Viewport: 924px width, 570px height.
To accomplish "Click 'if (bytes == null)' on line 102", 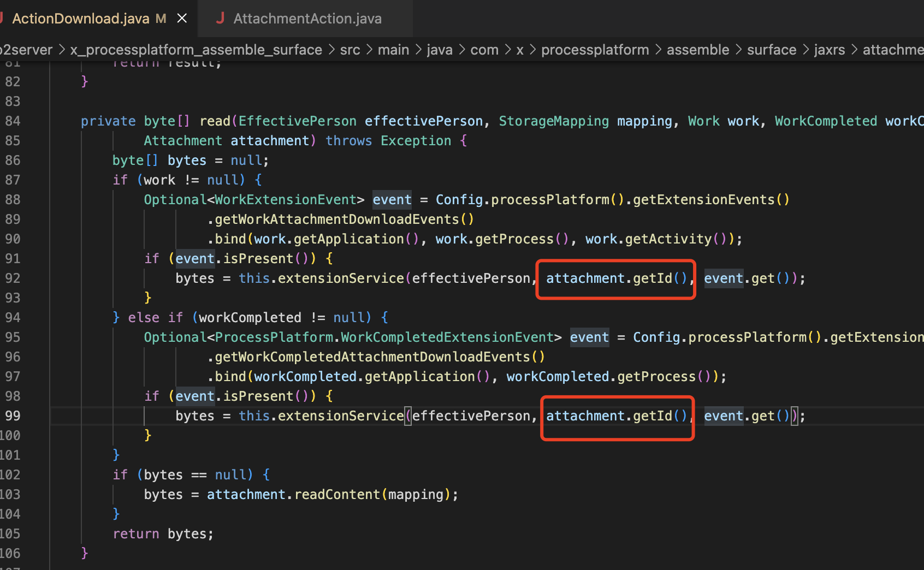I will [x=183, y=475].
